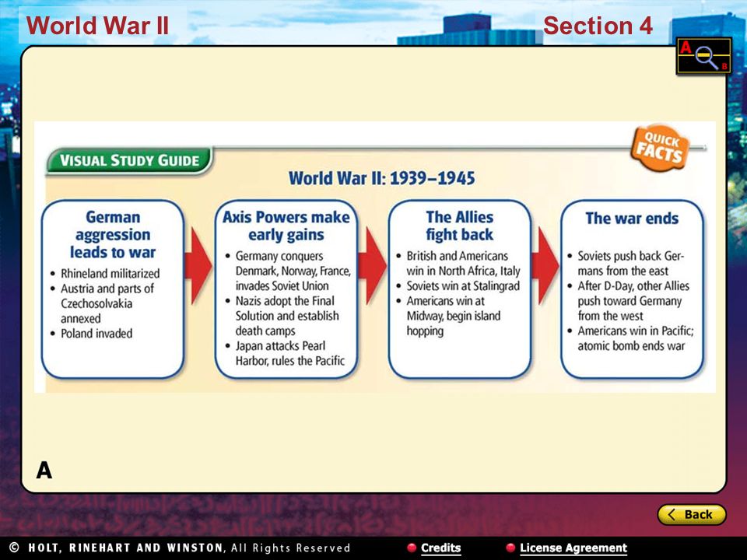This screenshot has width=747, height=560.
Task: Click the yellow Back button
Action: [692, 514]
